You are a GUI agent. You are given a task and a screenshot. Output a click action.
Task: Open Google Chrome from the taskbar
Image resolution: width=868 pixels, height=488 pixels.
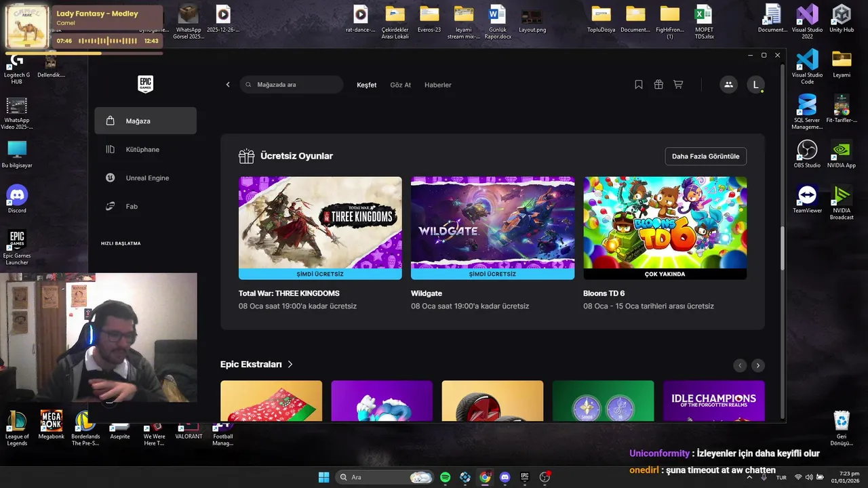485,477
